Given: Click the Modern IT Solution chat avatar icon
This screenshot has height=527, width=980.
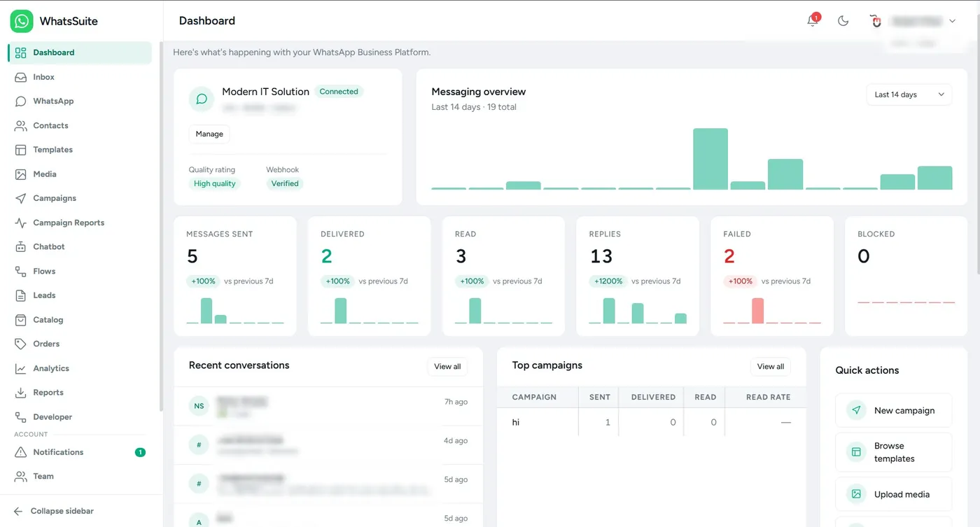Looking at the screenshot, I should click(202, 99).
